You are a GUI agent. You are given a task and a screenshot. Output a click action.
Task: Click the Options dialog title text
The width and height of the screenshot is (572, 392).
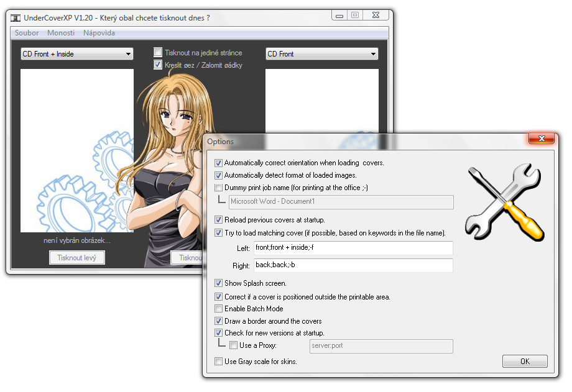220,142
